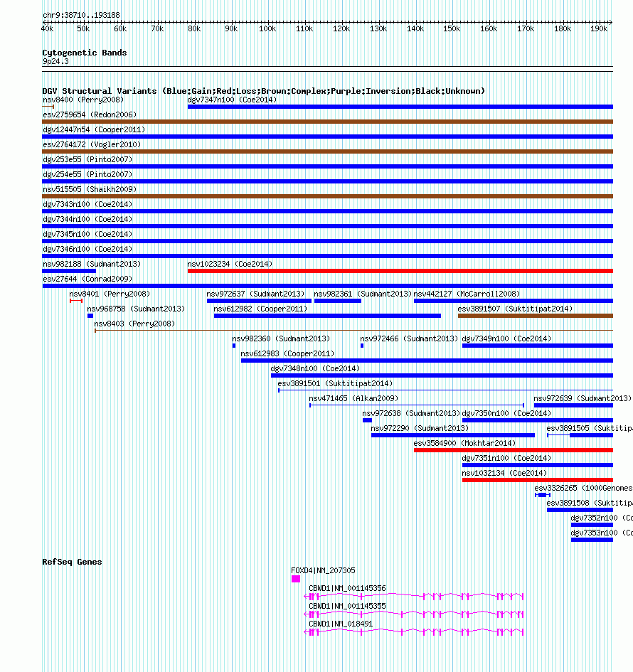Select the pink FOXD4 gene box
Screen dimensions: 633x672
click(296, 579)
